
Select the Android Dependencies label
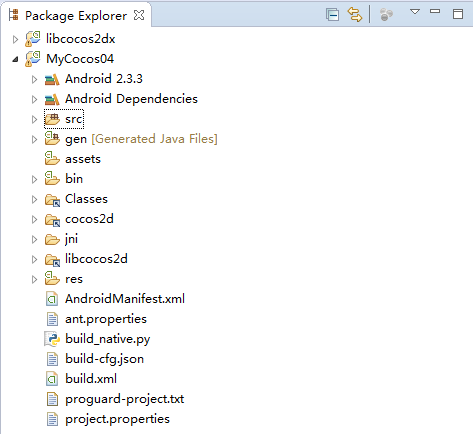click(131, 99)
